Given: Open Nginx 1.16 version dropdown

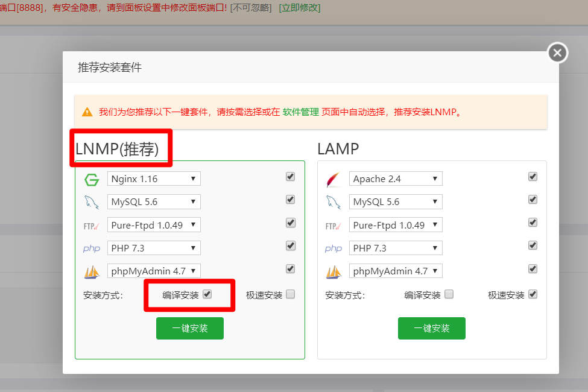Looking at the screenshot, I should point(154,179).
